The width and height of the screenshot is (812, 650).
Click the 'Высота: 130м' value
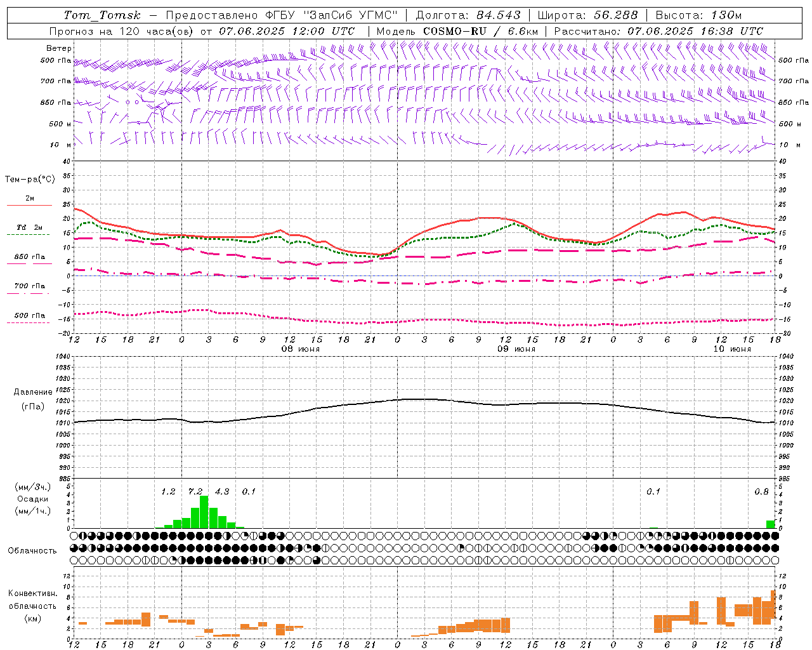pos(698,15)
